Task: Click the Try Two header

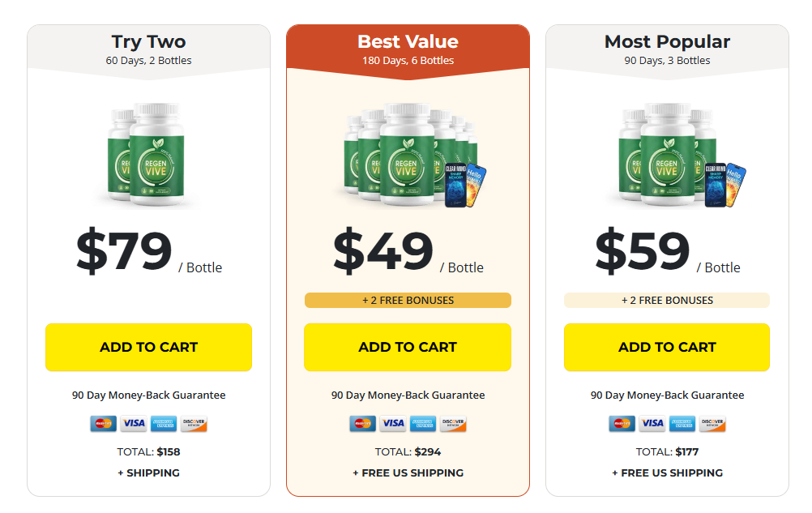Action: 148,48
